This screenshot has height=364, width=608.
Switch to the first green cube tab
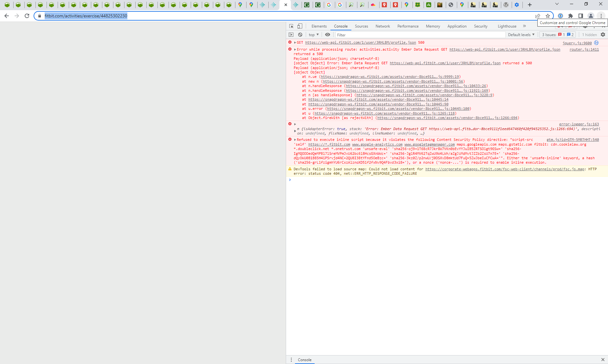point(7,5)
